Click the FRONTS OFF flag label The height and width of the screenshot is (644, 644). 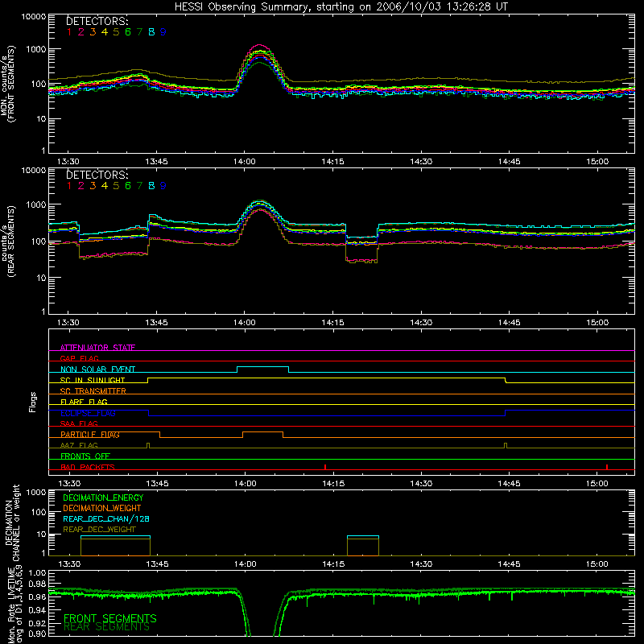point(85,456)
